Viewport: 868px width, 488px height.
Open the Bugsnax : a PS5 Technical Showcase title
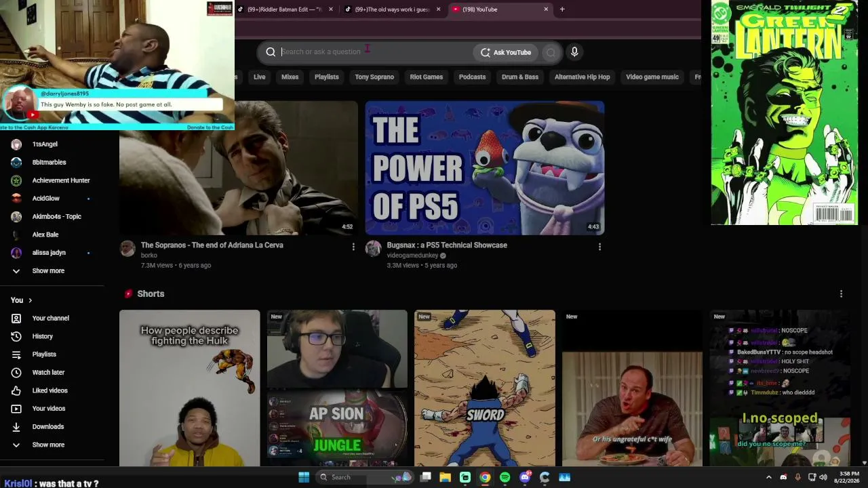(x=447, y=245)
